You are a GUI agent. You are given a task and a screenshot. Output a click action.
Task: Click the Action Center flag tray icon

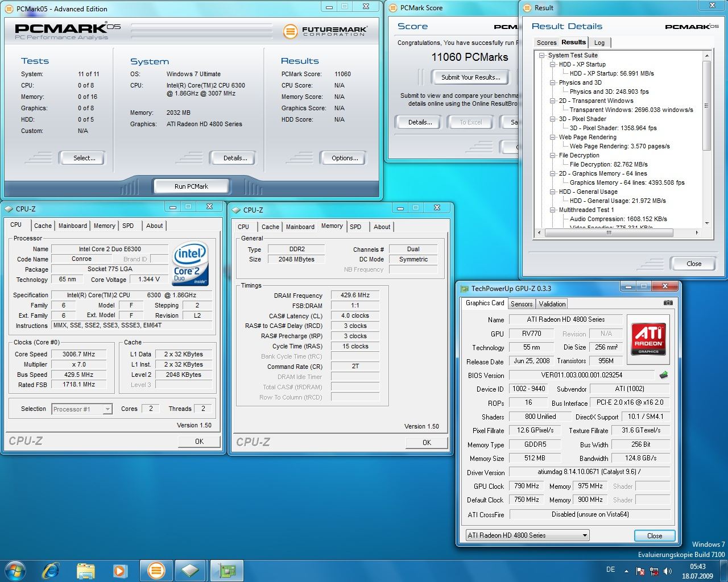[640, 571]
